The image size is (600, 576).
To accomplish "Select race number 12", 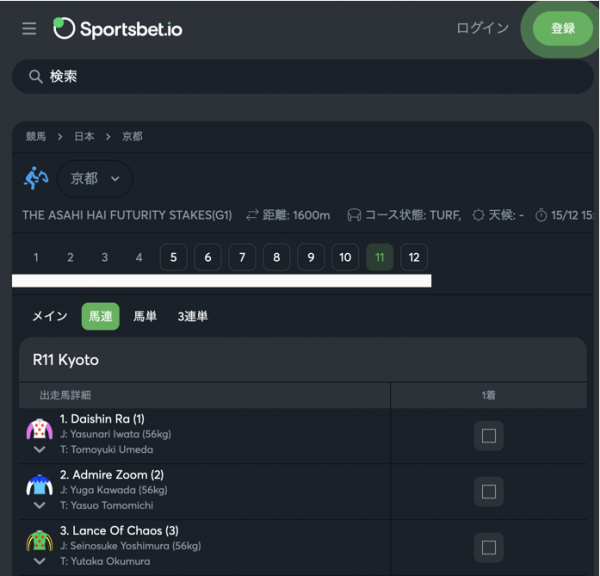I will tap(414, 257).
